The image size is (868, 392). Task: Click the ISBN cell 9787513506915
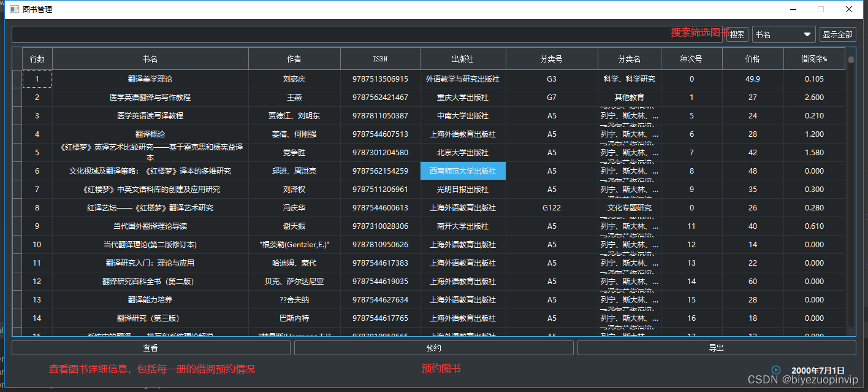click(380, 79)
